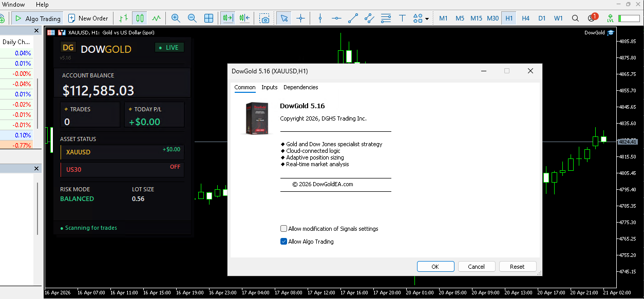Switch to line chart icon
Viewport: 644px width, 299px height.
pyautogui.click(x=156, y=18)
